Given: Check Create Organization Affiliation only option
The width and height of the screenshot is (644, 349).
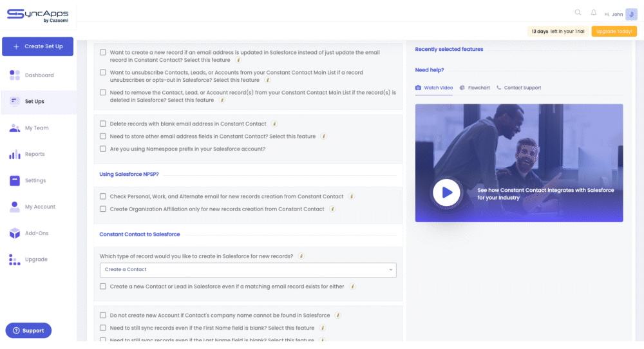Looking at the screenshot, I should 103,209.
